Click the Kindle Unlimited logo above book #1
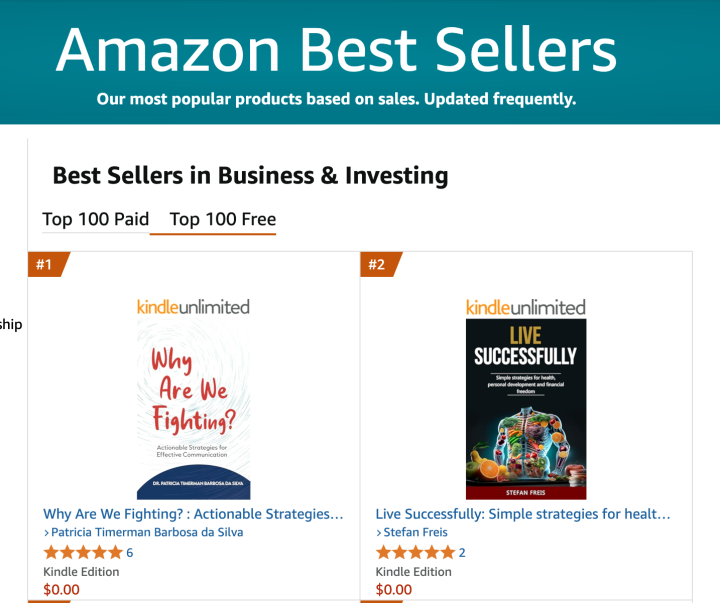This screenshot has height=603, width=720. coord(193,307)
